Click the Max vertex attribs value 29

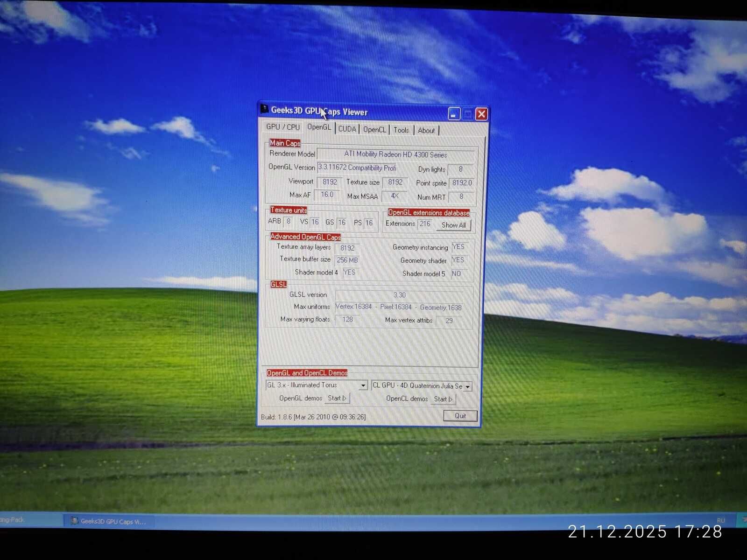coord(449,321)
